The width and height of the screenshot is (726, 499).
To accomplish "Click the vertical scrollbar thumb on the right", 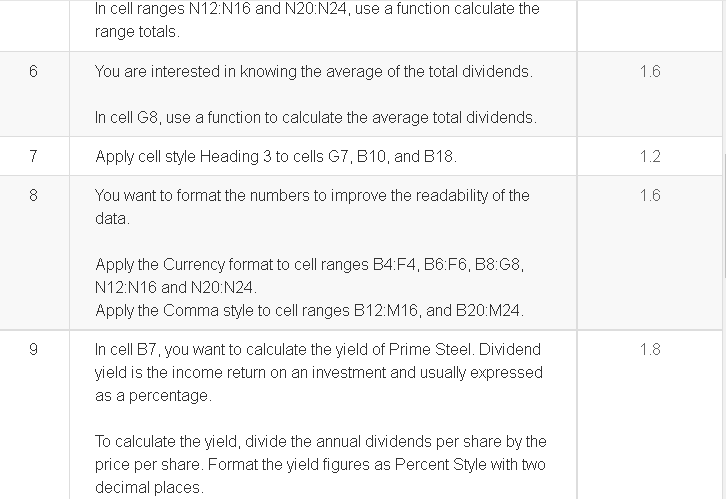I will click(x=724, y=216).
